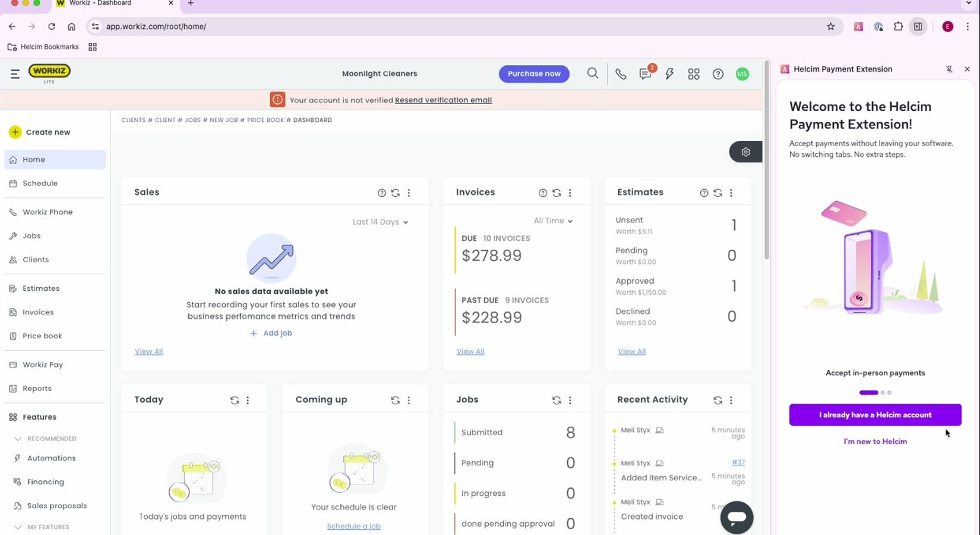
Task: Open the Sales widget help icon
Action: tap(382, 193)
